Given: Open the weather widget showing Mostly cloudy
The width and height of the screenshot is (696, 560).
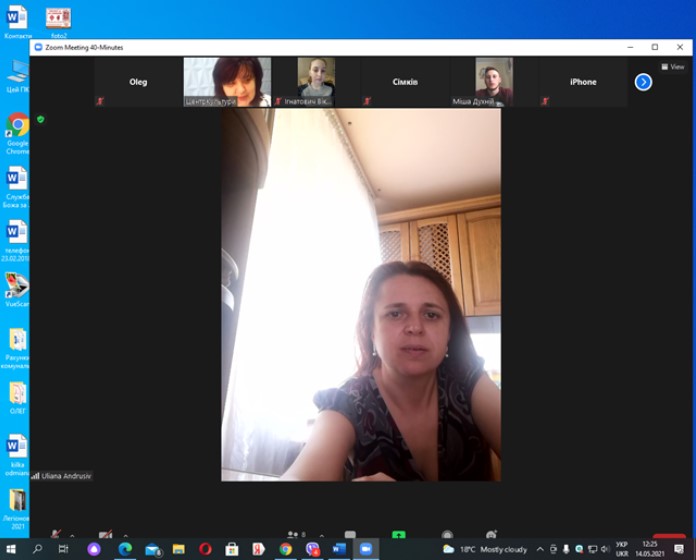Looking at the screenshot, I should 485,549.
